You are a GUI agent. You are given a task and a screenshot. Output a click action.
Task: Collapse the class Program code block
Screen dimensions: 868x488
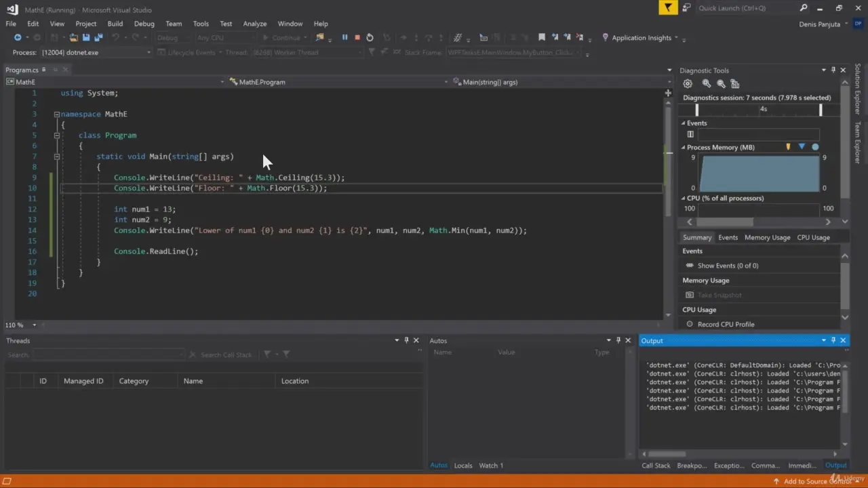[57, 136]
